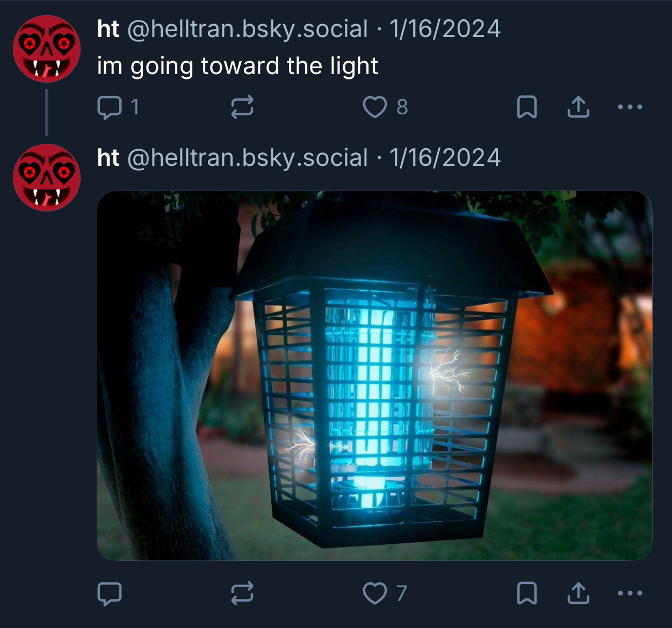Open the first post's skull avatar

tap(47, 49)
